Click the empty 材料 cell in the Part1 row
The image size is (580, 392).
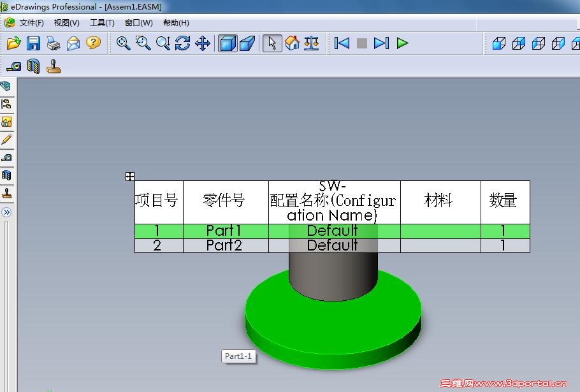point(440,231)
